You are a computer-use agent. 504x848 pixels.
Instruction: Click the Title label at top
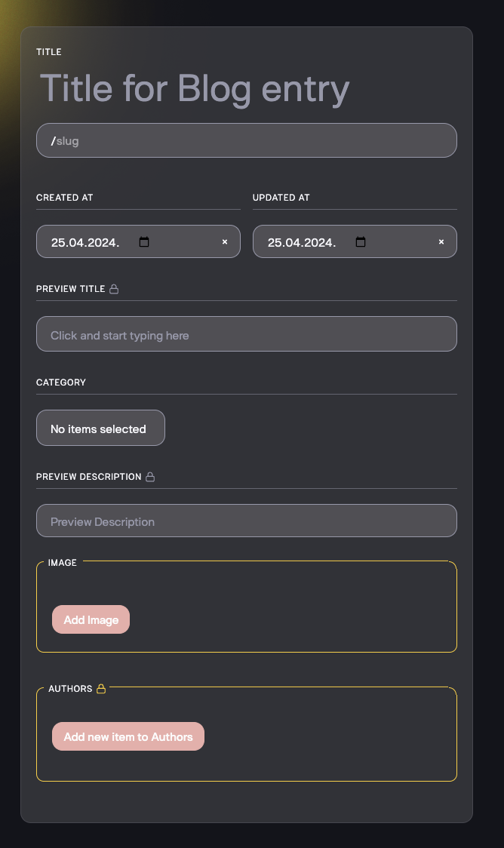(x=49, y=52)
